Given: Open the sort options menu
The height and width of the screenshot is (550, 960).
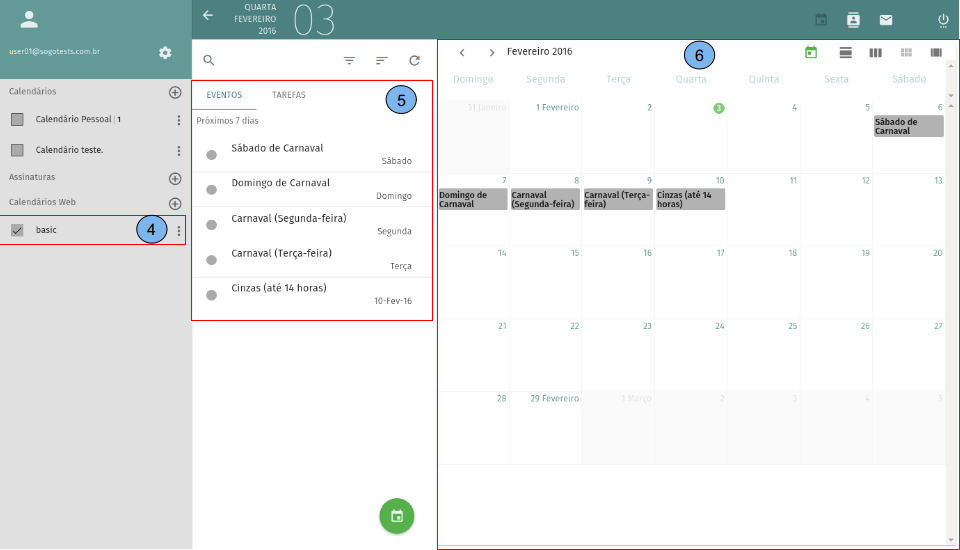Looking at the screenshot, I should point(381,60).
